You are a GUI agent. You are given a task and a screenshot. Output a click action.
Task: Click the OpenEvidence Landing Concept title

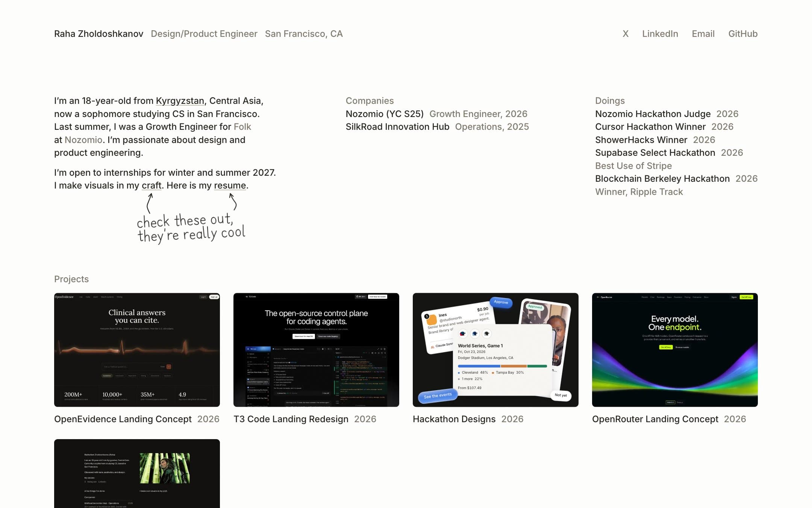click(x=123, y=419)
